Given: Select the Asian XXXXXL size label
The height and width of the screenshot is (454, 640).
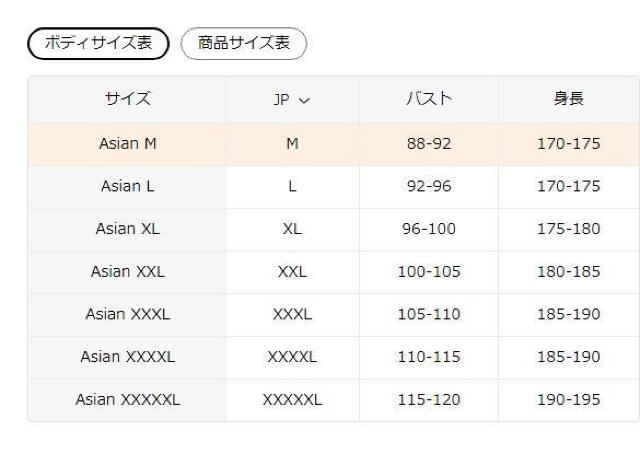Looking at the screenshot, I should tap(127, 400).
